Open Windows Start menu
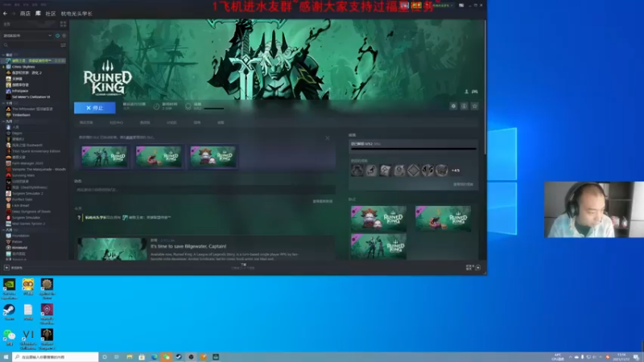Viewport: 644px width, 362px height. coord(6,357)
